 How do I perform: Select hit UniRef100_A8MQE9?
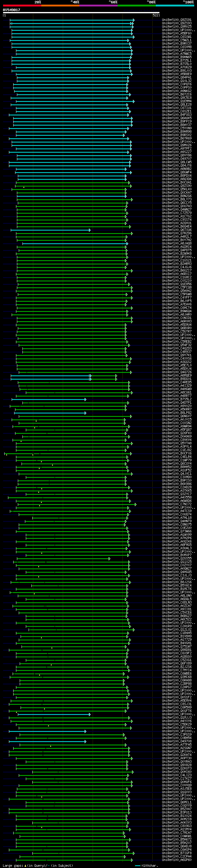click(x=177, y=376)
